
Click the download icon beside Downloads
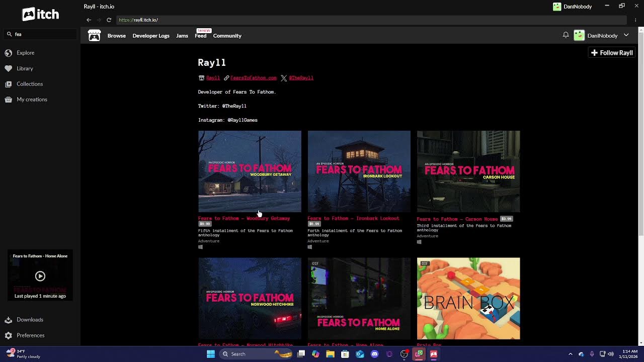(x=8, y=320)
